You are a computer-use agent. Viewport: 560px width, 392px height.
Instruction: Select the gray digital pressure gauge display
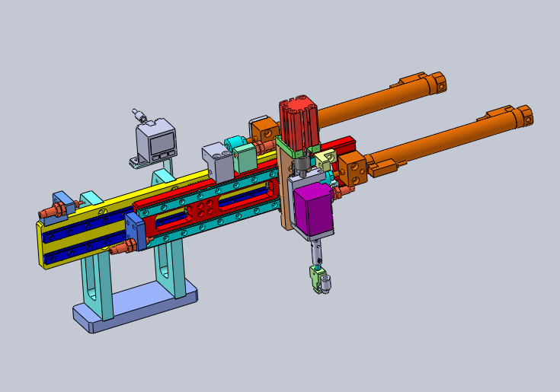[157, 142]
